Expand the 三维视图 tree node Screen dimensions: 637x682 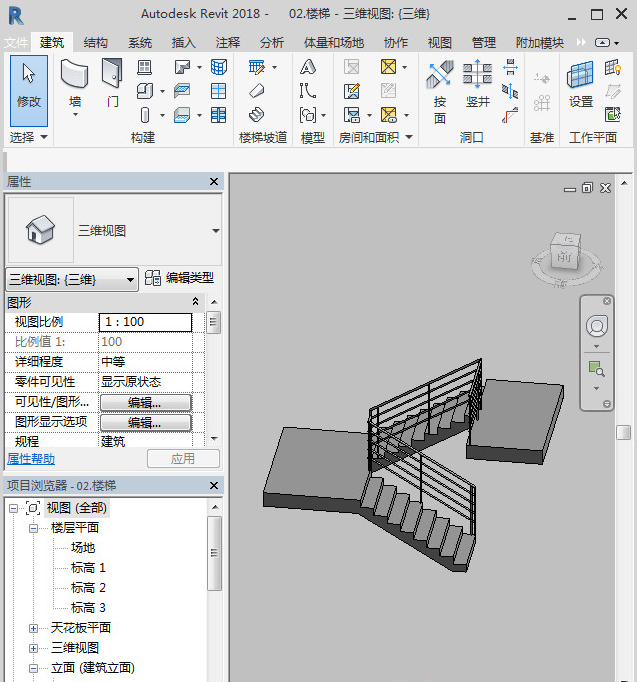pyautogui.click(x=33, y=649)
